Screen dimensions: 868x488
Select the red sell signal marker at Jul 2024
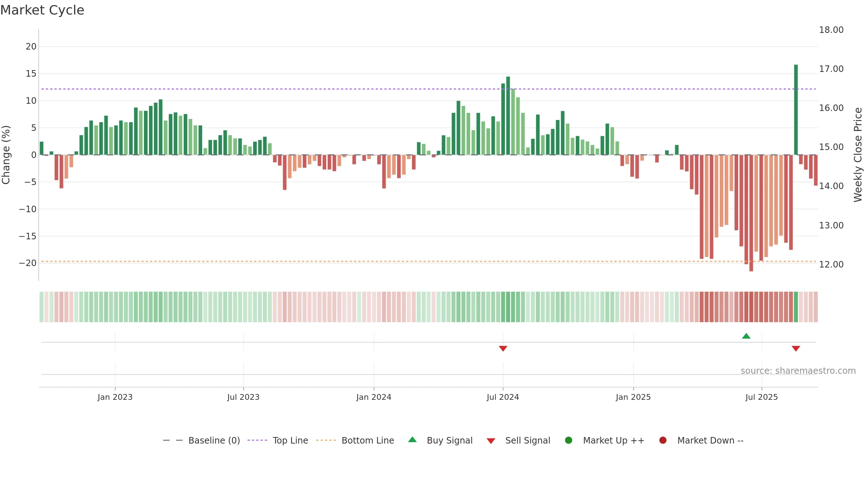coord(503,348)
